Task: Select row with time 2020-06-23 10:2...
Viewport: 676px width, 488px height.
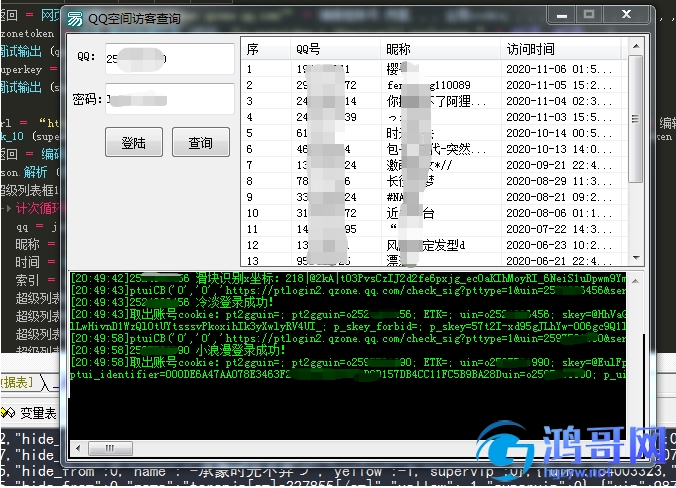Action: [x=433, y=244]
